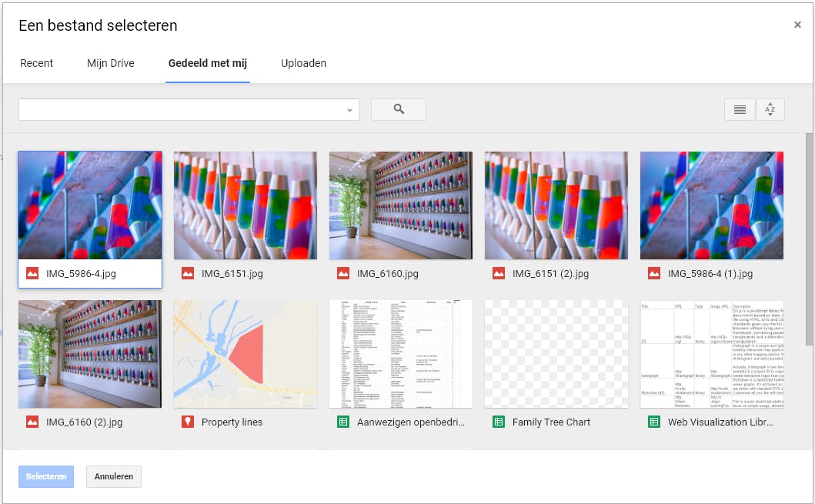Viewport: 815px width, 504px height.
Task: Open the Recent tab
Action: pyautogui.click(x=36, y=63)
